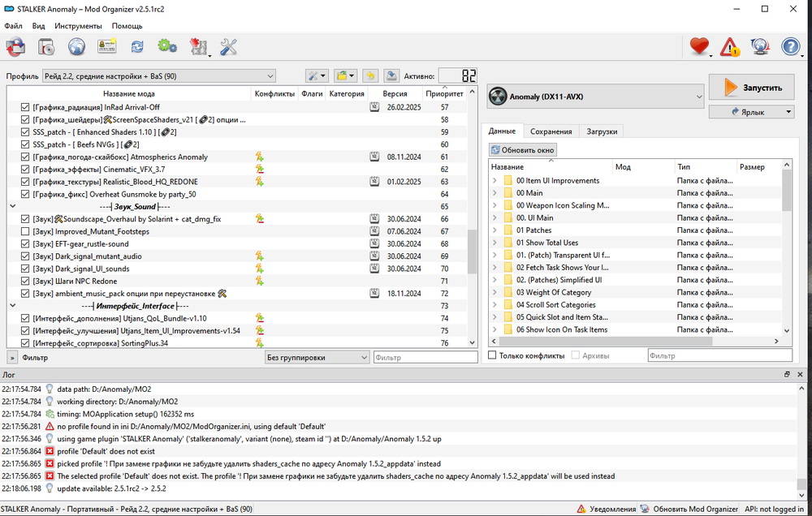Click the refresh arrows toolbar icon
Image resolution: width=812 pixels, height=516 pixels.
point(137,47)
